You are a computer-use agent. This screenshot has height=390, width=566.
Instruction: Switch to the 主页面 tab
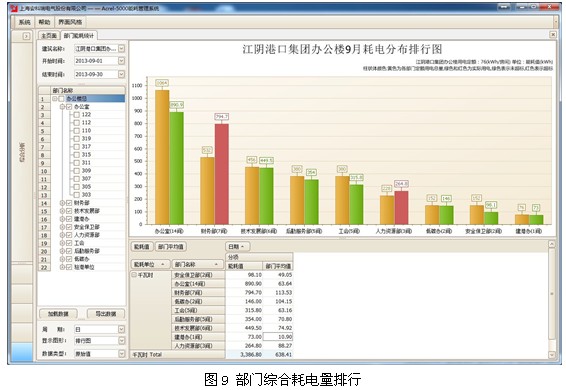[49, 35]
